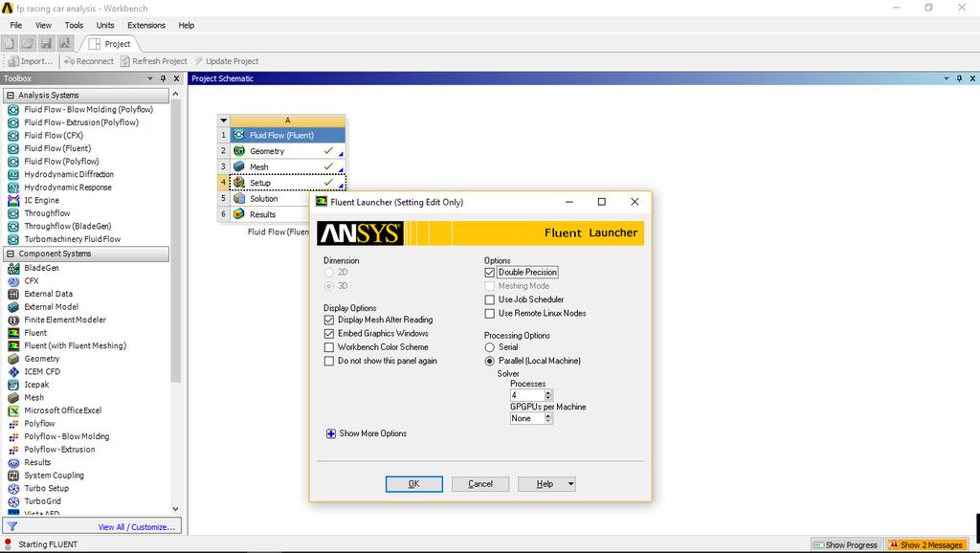Collapse the Analysis Systems group
980x553 pixels.
(10, 95)
